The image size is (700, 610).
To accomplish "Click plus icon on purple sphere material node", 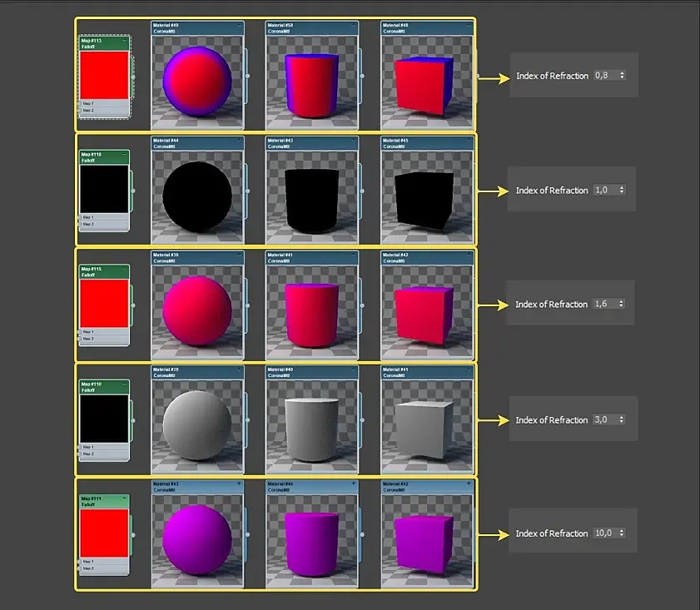I will (x=239, y=484).
